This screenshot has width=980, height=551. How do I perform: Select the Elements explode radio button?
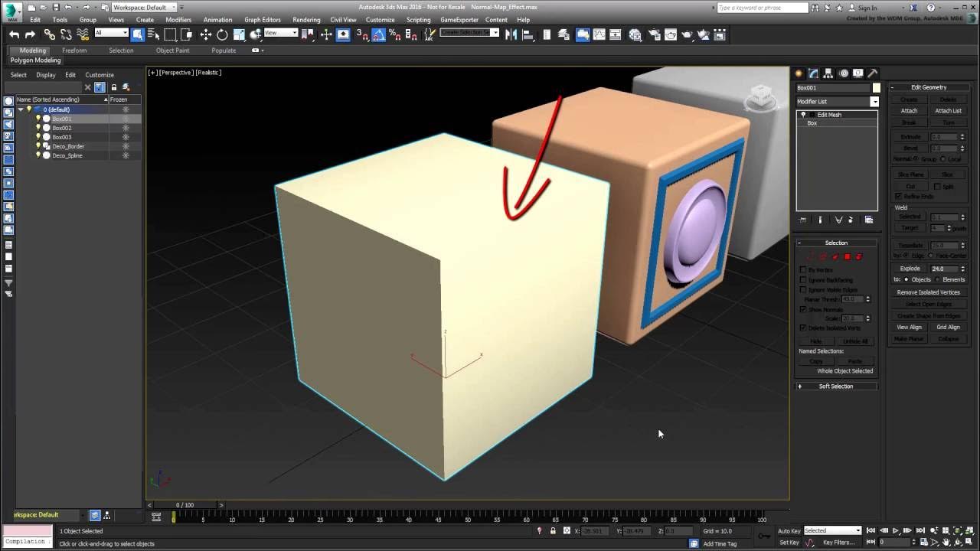[938, 279]
